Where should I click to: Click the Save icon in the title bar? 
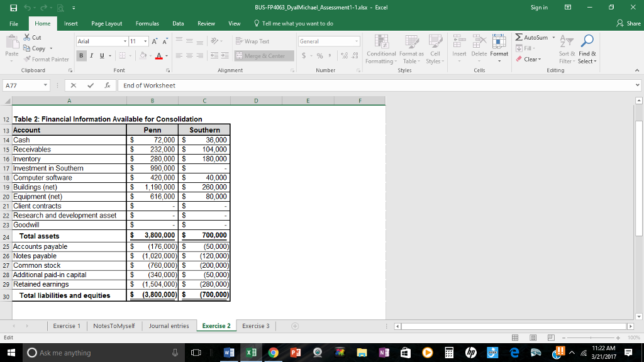click(14, 8)
